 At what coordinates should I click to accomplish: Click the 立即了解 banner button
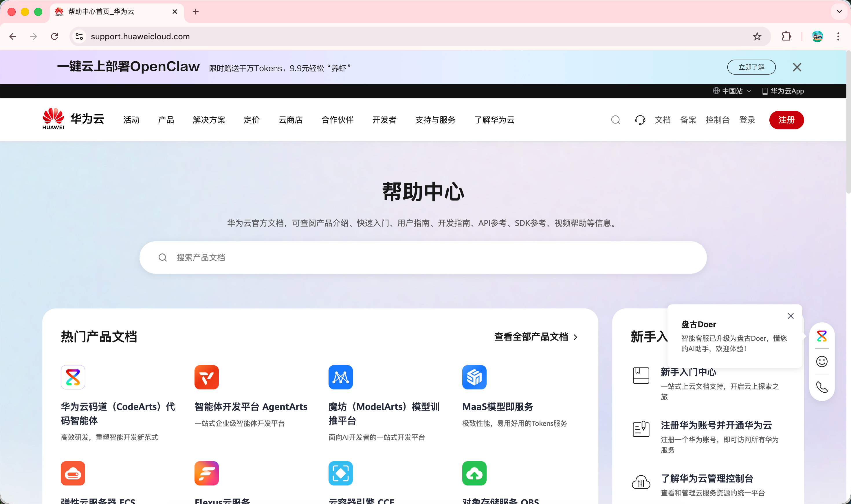751,67
